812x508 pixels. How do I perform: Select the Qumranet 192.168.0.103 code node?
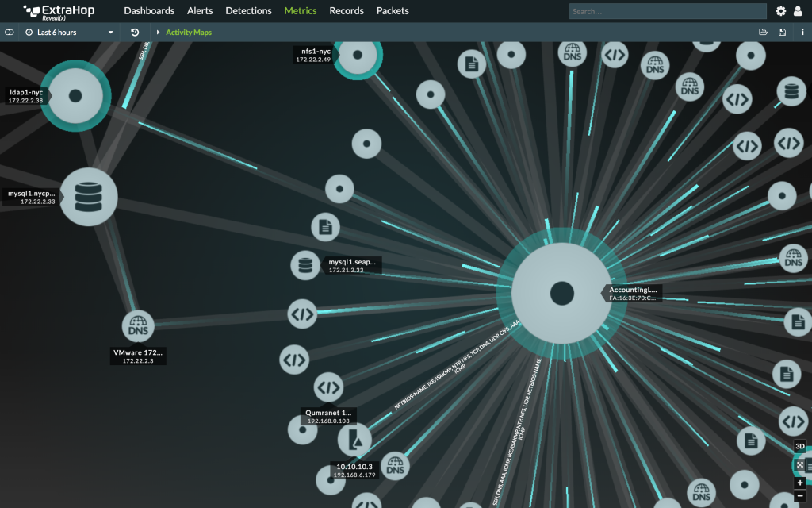(x=328, y=387)
